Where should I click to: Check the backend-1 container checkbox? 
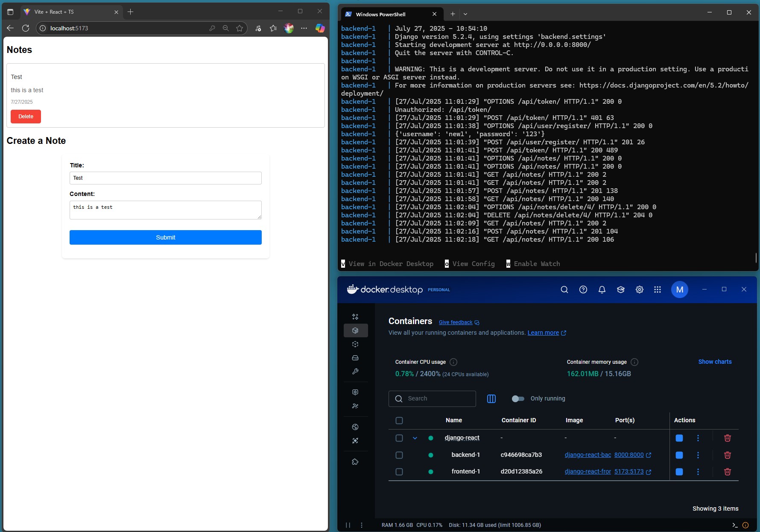coord(399,455)
